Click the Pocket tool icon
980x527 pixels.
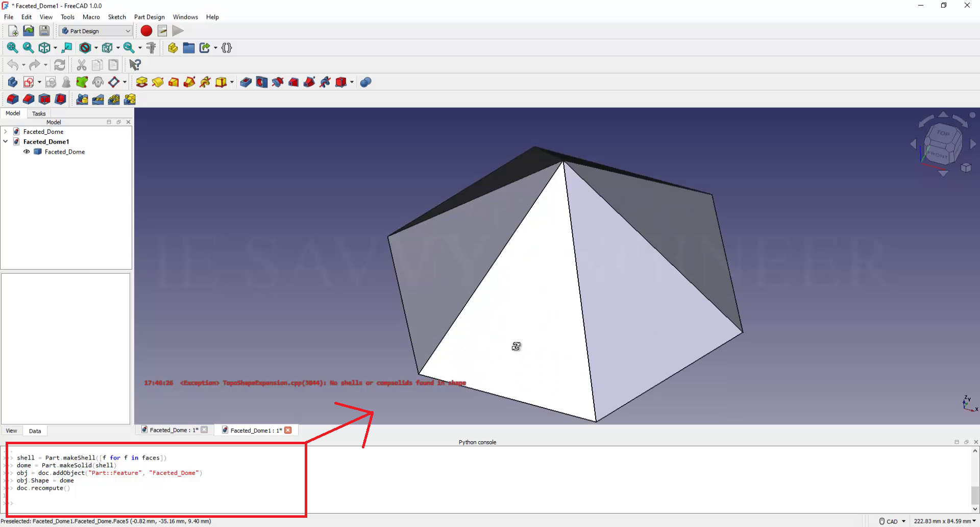tap(246, 82)
